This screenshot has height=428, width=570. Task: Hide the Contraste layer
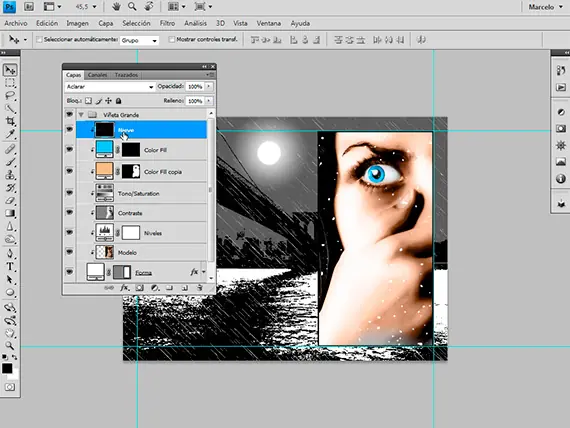(69, 212)
